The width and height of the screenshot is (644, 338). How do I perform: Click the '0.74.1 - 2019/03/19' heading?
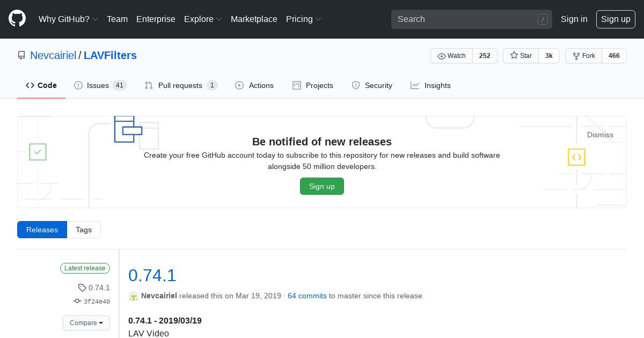tap(165, 320)
